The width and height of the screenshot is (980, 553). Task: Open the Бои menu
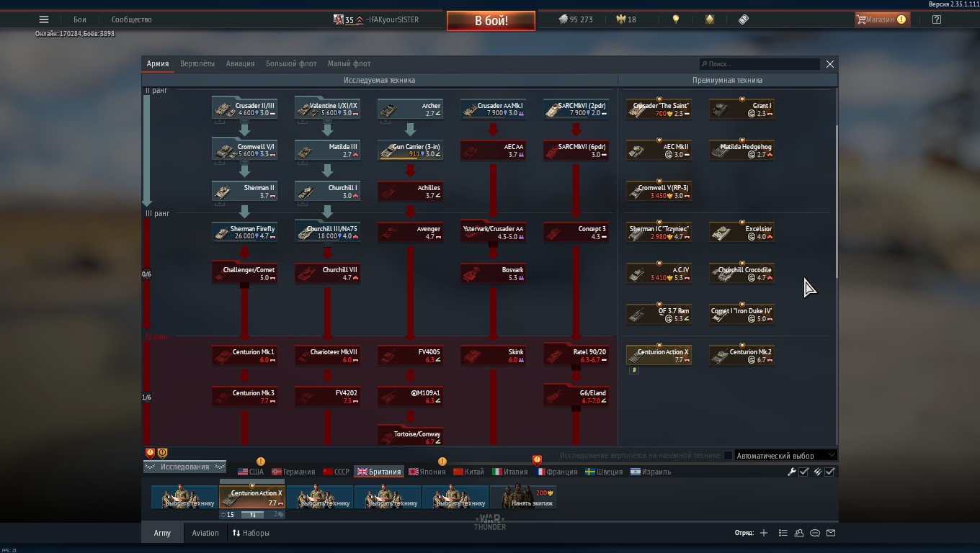pos(80,19)
